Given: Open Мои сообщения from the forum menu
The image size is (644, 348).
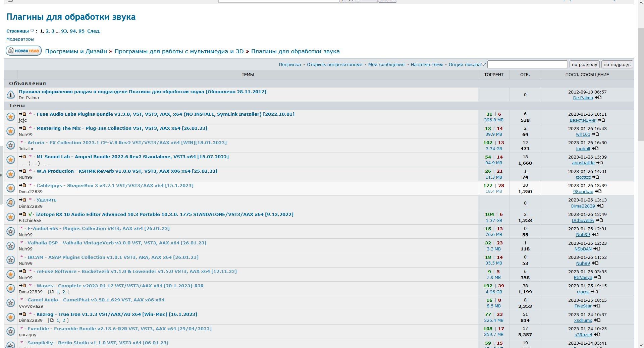Looking at the screenshot, I should click(386, 65).
